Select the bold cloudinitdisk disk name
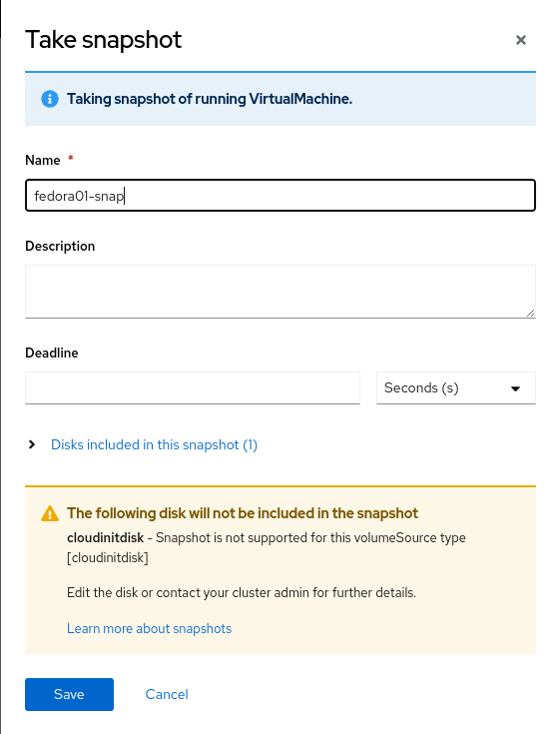The height and width of the screenshot is (734, 560). pyautogui.click(x=105, y=538)
